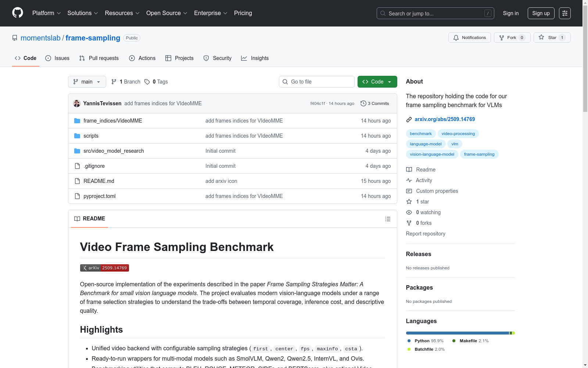Click the link icon beside arxiv URL

(x=409, y=119)
